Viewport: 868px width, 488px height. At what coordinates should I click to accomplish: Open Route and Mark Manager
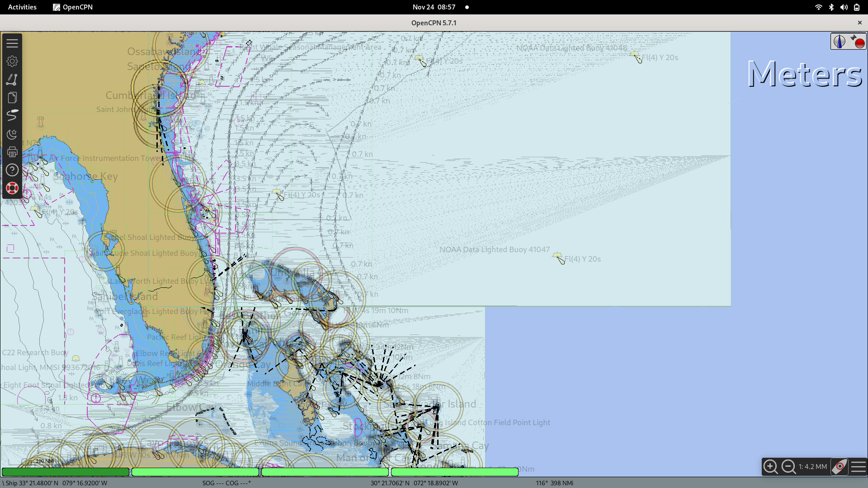pyautogui.click(x=12, y=98)
